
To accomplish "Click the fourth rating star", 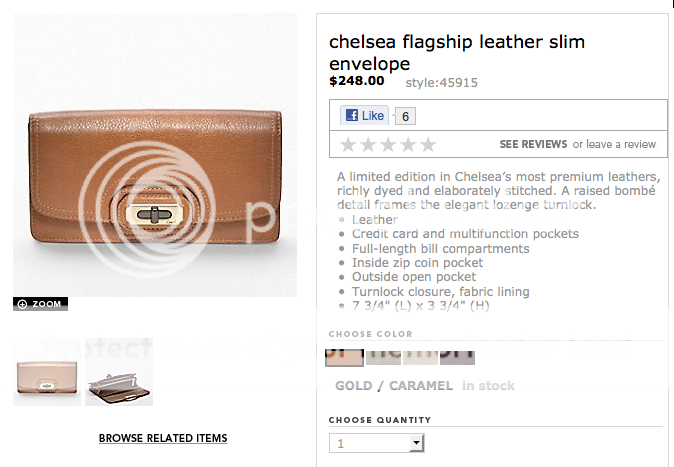I will pos(408,145).
